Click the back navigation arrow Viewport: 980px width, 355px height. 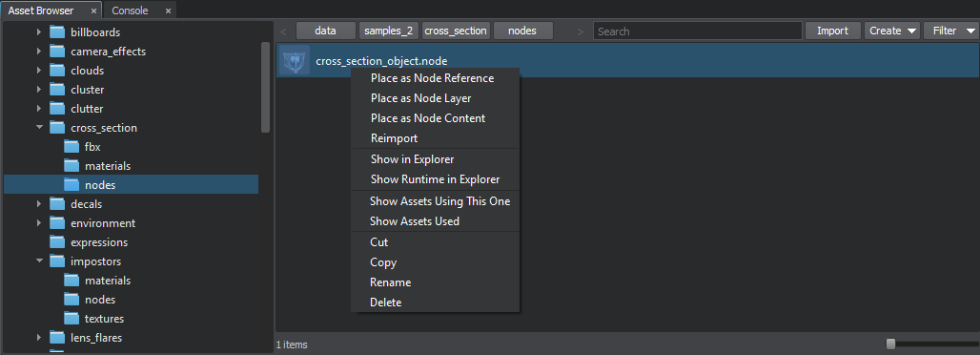[x=284, y=31]
